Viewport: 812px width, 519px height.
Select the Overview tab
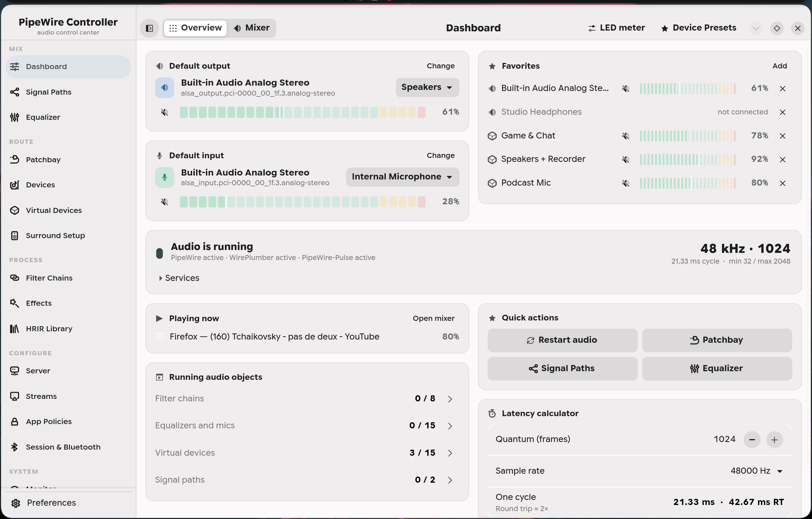[x=195, y=28]
